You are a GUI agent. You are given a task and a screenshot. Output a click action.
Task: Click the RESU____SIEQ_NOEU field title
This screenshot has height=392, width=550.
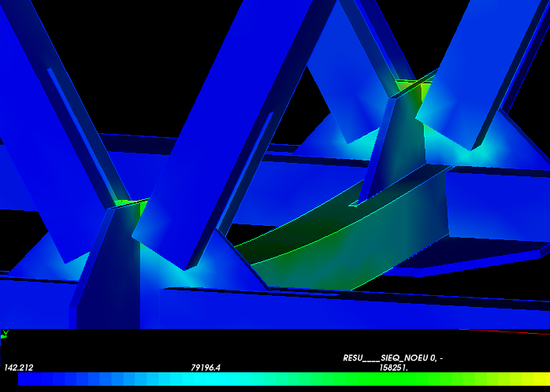(393, 358)
